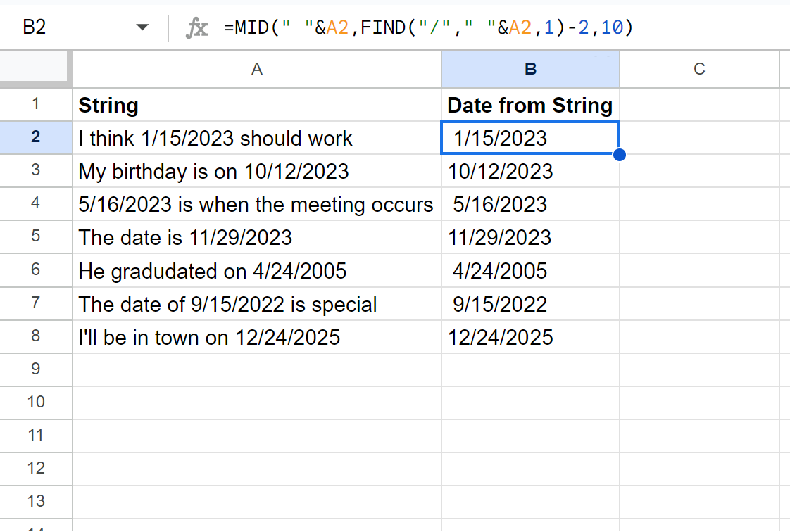Select cell with 'The date is 11/29/2023'
This screenshot has height=532, width=790.
pos(256,237)
